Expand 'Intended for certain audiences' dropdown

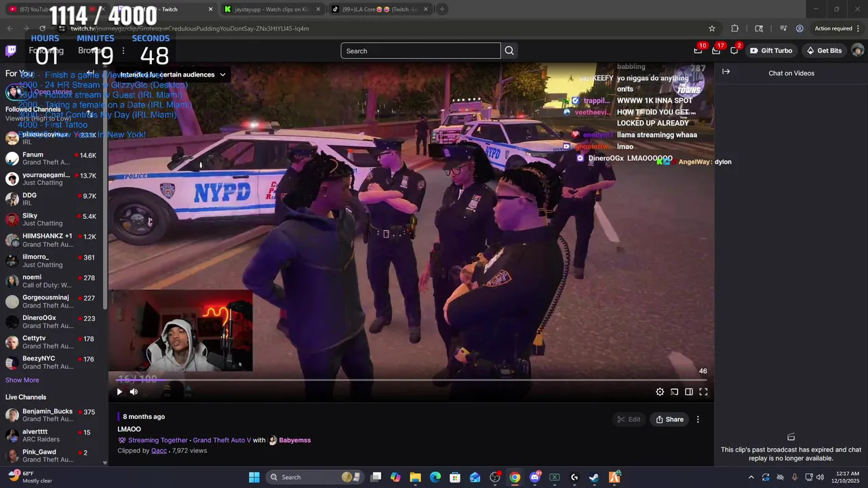pyautogui.click(x=173, y=75)
